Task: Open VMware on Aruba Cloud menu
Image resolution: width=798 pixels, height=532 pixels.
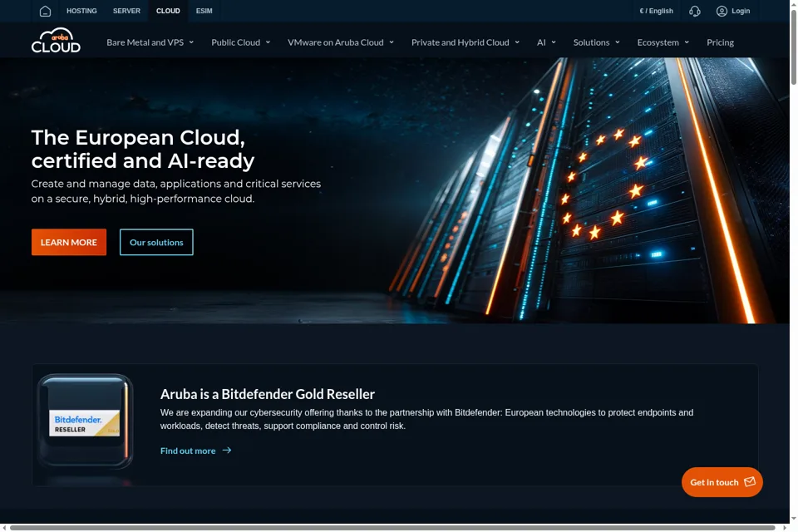Action: (x=335, y=42)
